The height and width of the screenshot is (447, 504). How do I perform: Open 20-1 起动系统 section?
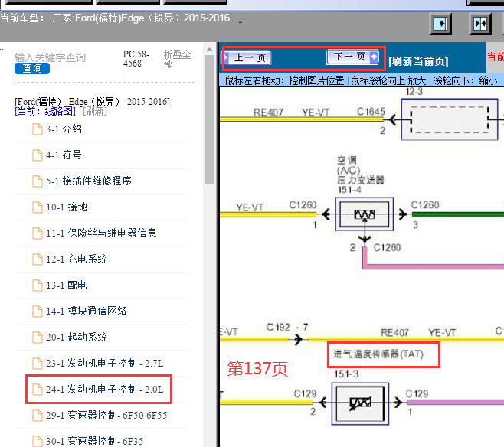click(x=77, y=338)
